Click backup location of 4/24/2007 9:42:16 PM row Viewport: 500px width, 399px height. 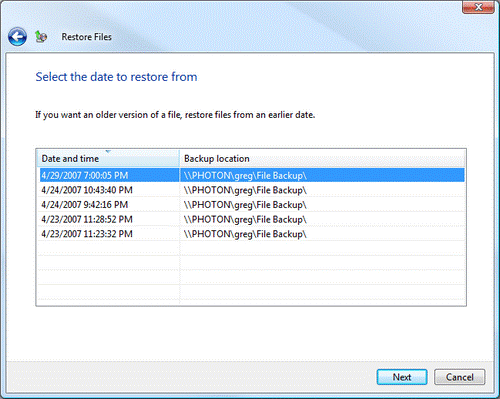point(245,205)
